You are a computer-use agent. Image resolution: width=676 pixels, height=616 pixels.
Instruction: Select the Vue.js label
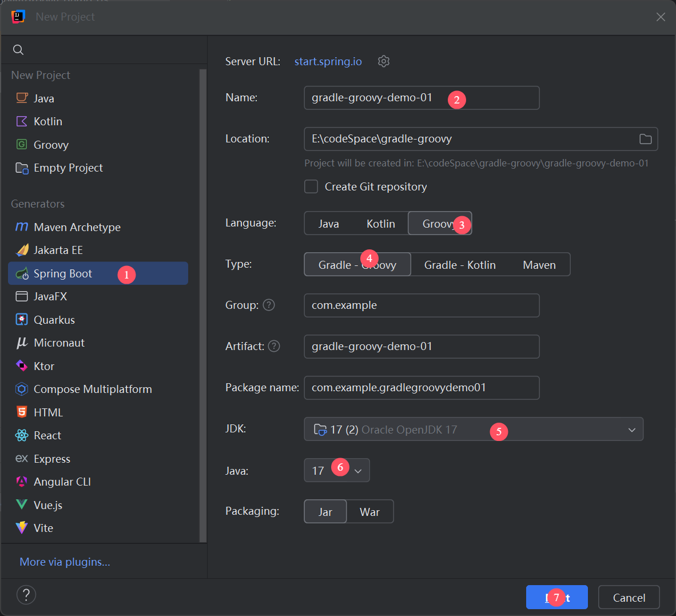coord(48,505)
